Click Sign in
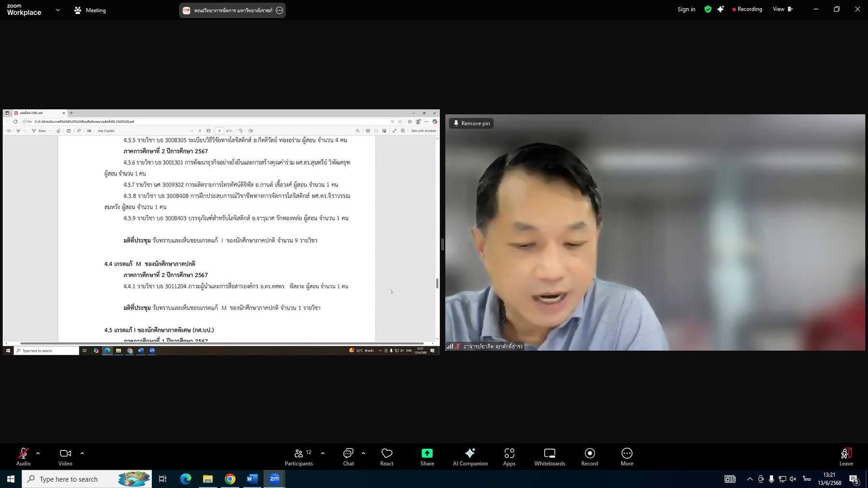Viewport: 868px width, 488px height. (x=686, y=9)
